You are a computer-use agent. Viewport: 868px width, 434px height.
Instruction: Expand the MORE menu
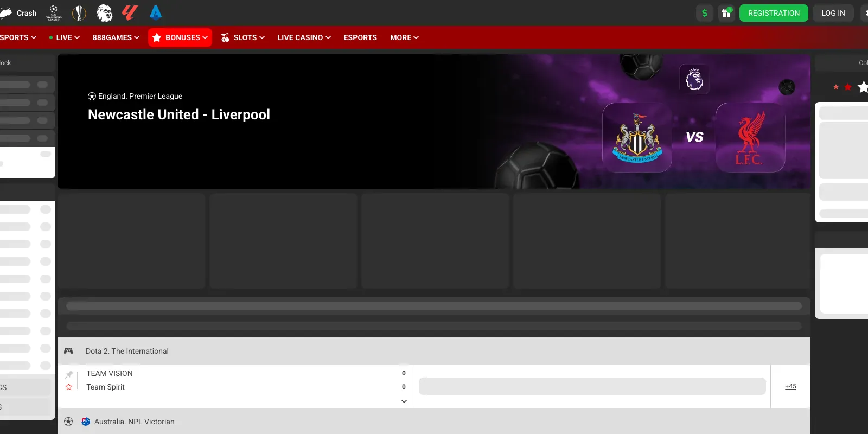pyautogui.click(x=404, y=37)
